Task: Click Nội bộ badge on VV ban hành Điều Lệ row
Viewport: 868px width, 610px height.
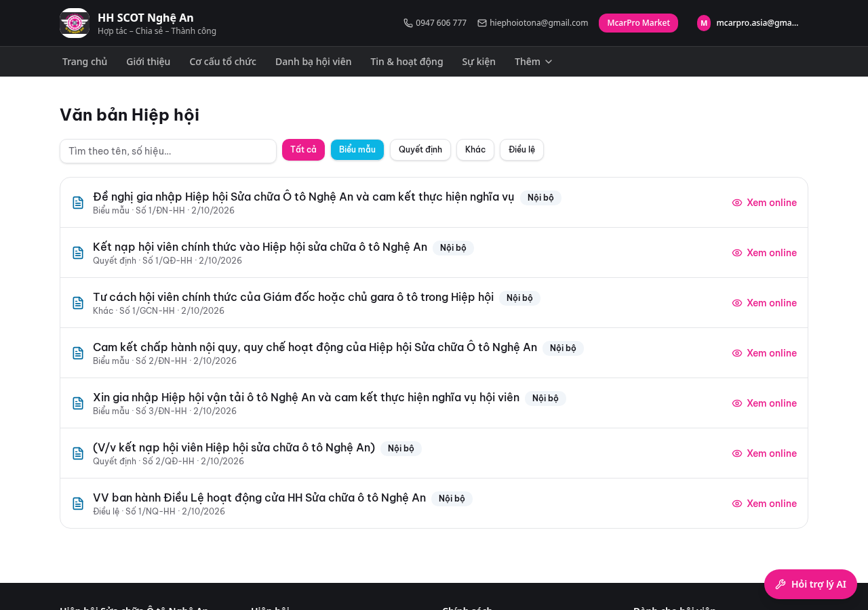Action: tap(452, 499)
